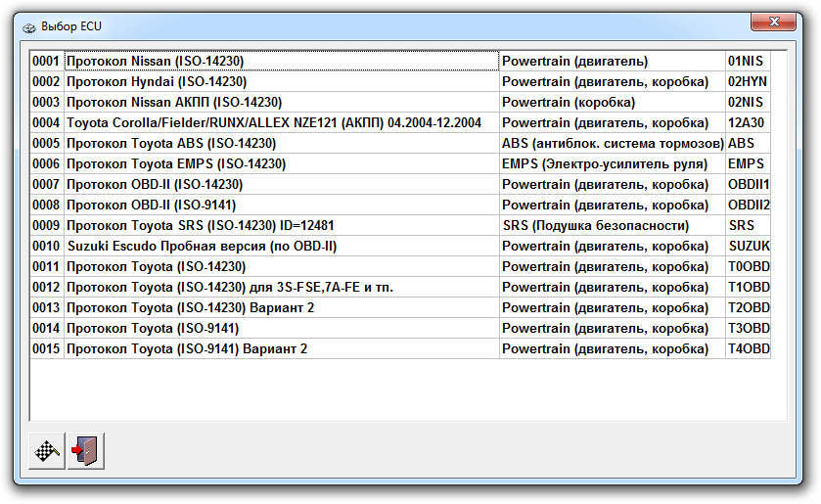Image resolution: width=821 pixels, height=504 pixels.
Task: Click number cell 0002
Action: point(47,82)
